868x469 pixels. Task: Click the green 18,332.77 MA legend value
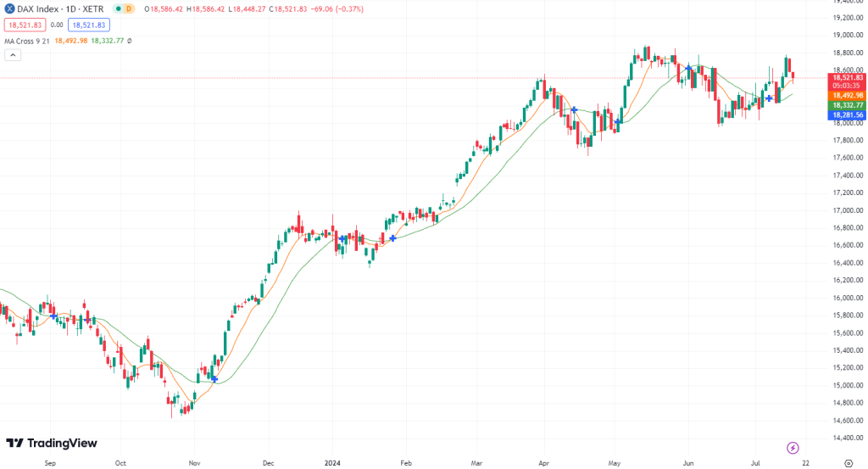pyautogui.click(x=108, y=41)
